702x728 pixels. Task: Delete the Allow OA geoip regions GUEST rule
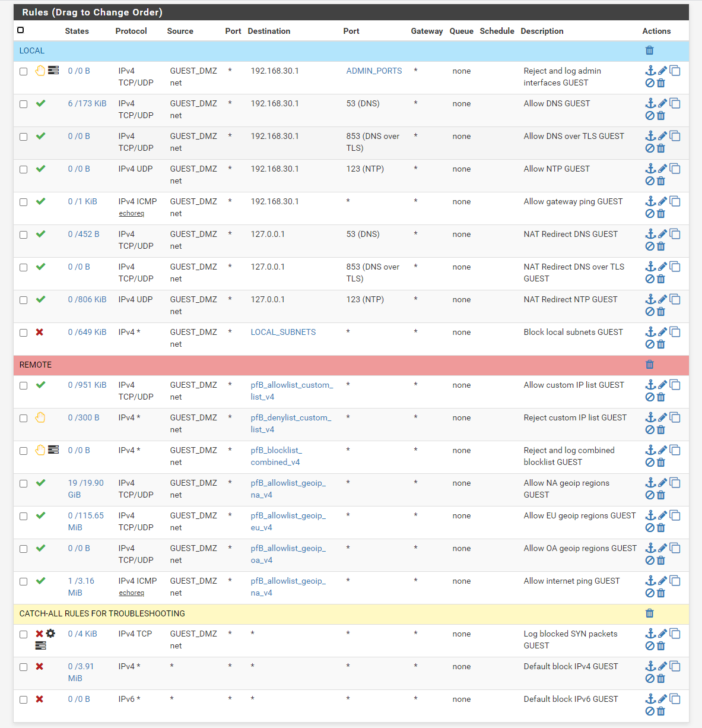(661, 561)
